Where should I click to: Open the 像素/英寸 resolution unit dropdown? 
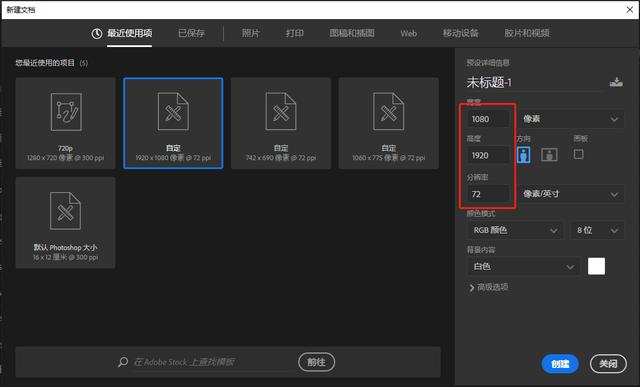[x=571, y=194]
